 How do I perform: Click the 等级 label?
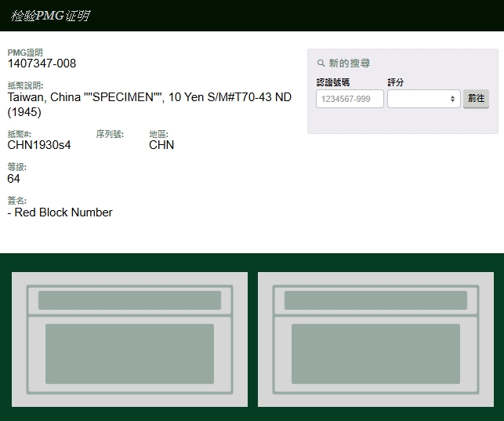(16, 167)
